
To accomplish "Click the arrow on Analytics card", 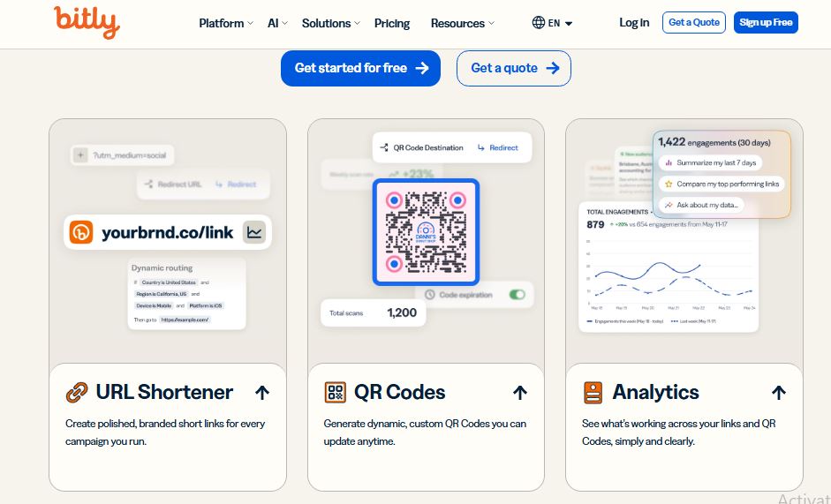I will point(779,393).
